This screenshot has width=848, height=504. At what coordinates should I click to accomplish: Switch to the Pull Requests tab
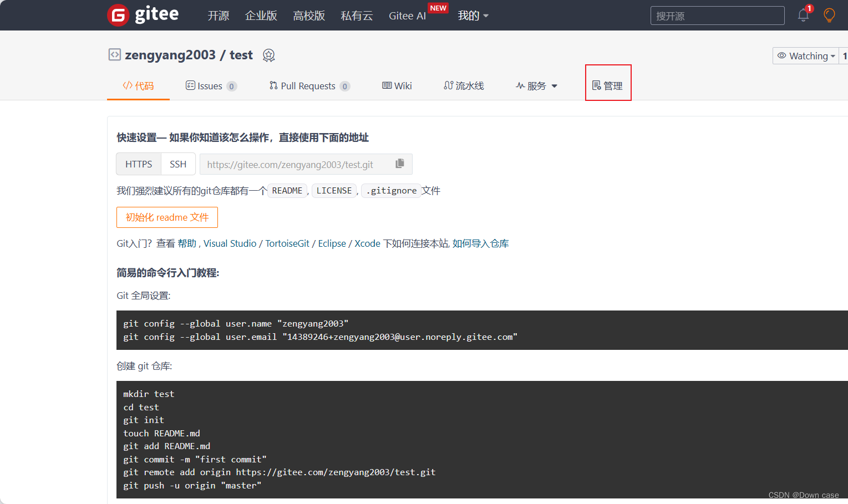pyautogui.click(x=309, y=86)
